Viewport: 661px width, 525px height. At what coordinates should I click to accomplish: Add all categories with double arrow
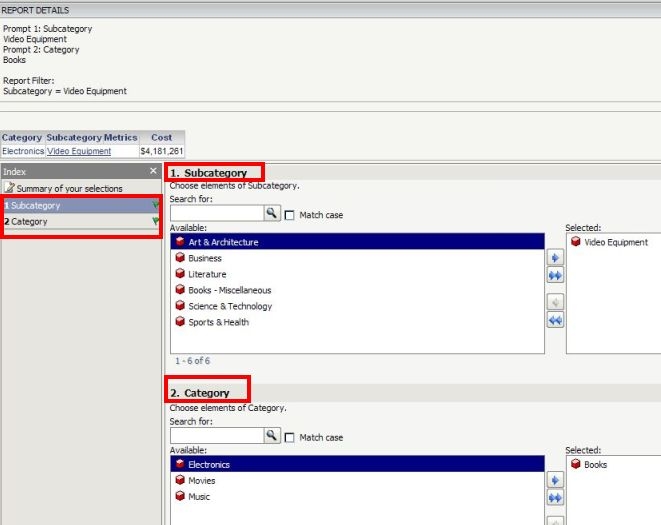click(555, 498)
